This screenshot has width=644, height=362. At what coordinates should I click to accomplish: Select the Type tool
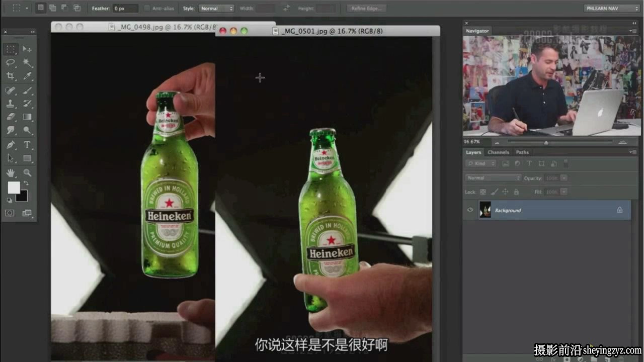tap(27, 145)
